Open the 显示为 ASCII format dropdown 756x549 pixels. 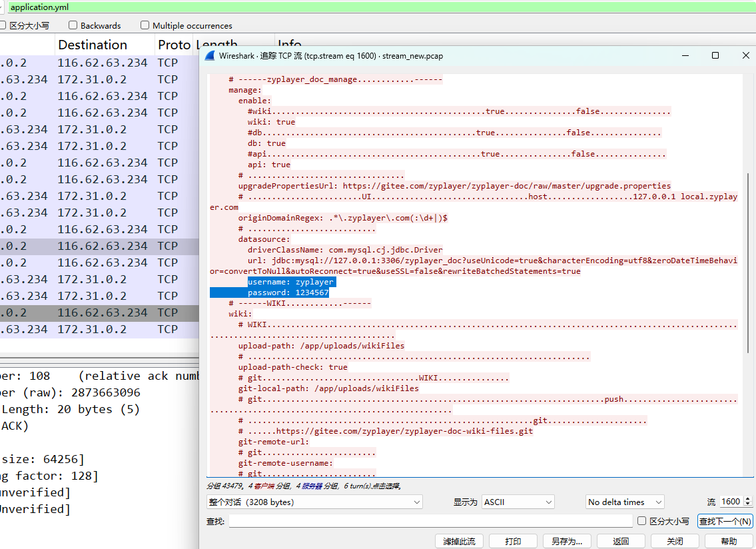click(518, 502)
